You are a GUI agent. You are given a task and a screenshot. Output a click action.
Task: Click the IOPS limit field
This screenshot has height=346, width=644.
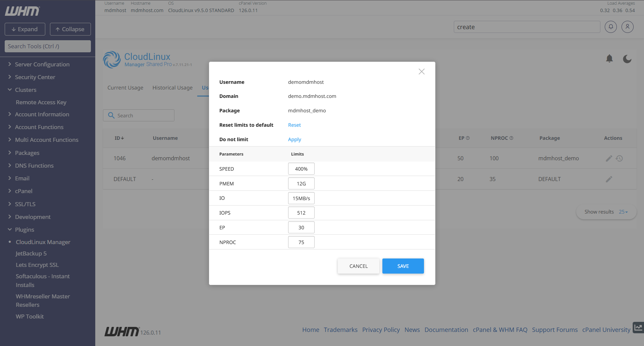[x=301, y=213]
